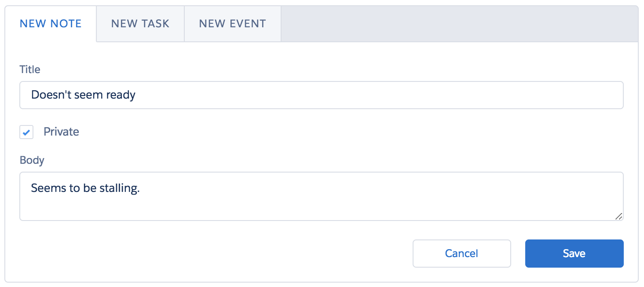Click the resize handle of Body textarea
The image size is (644, 287).
[x=618, y=216]
